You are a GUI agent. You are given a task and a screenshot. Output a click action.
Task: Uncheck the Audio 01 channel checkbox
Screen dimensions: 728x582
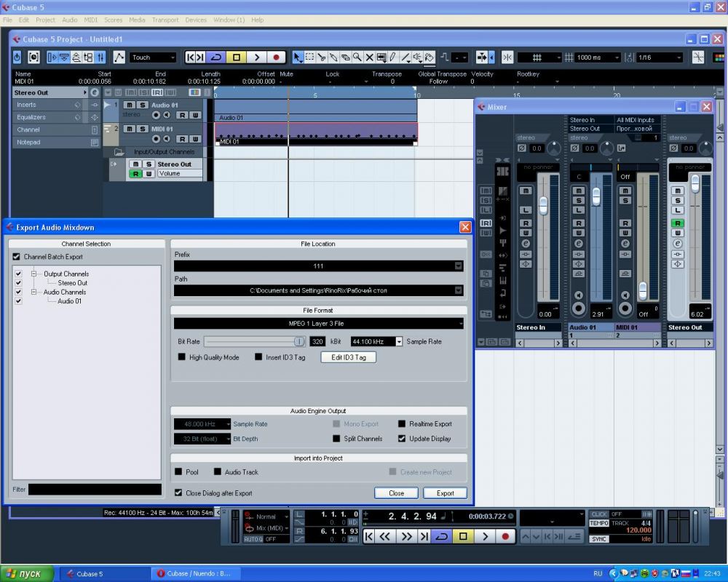(x=18, y=300)
